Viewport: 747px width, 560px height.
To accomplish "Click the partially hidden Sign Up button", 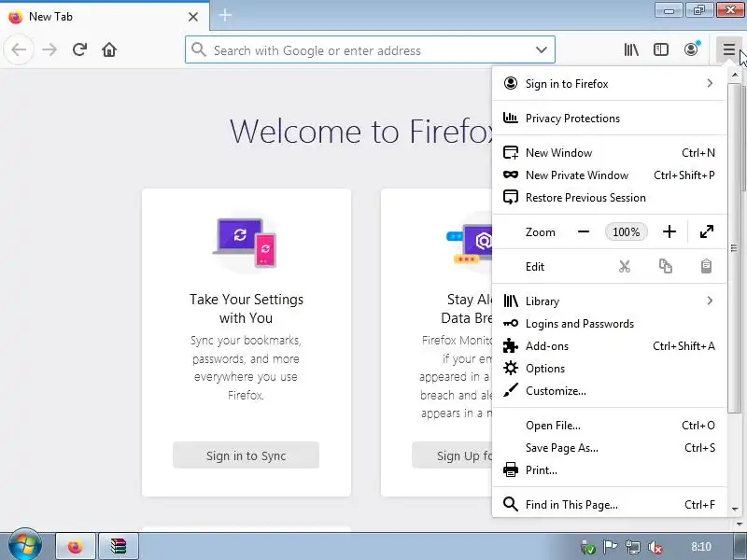I will [x=452, y=455].
